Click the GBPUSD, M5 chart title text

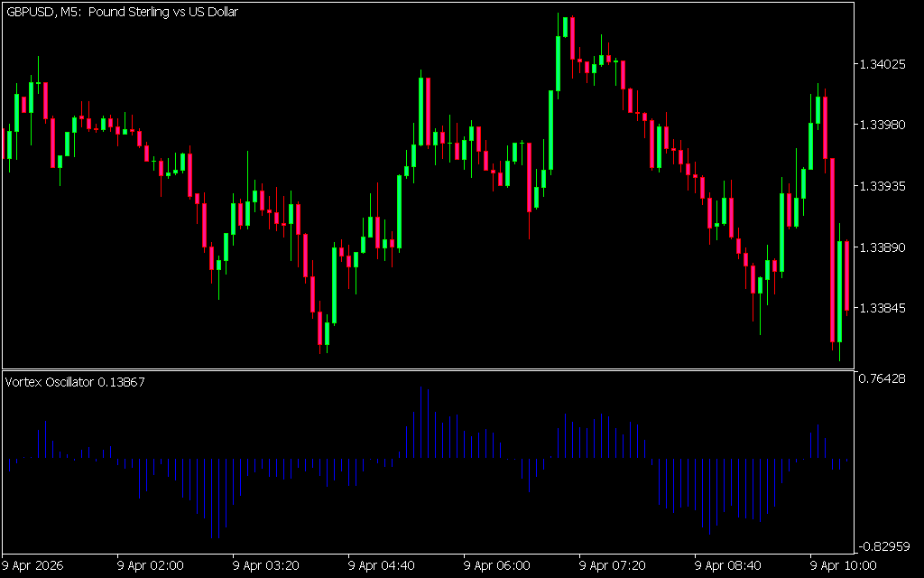[x=122, y=12]
